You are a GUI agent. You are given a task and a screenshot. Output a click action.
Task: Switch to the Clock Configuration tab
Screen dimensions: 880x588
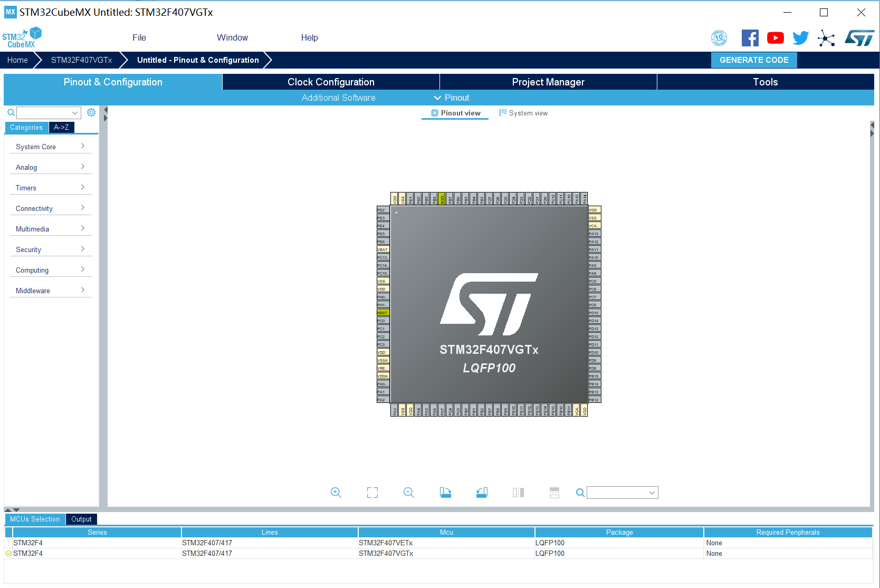pyautogui.click(x=330, y=82)
